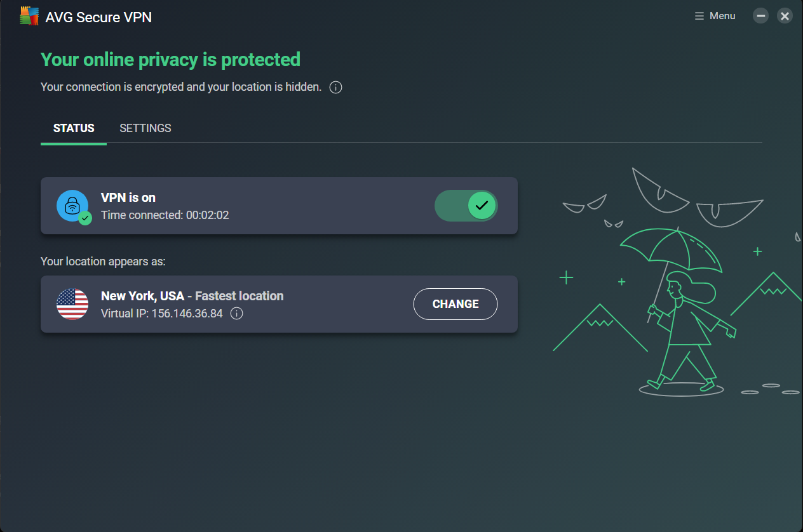This screenshot has width=803, height=532.
Task: Open the hamburger Menu icon
Action: (x=699, y=16)
